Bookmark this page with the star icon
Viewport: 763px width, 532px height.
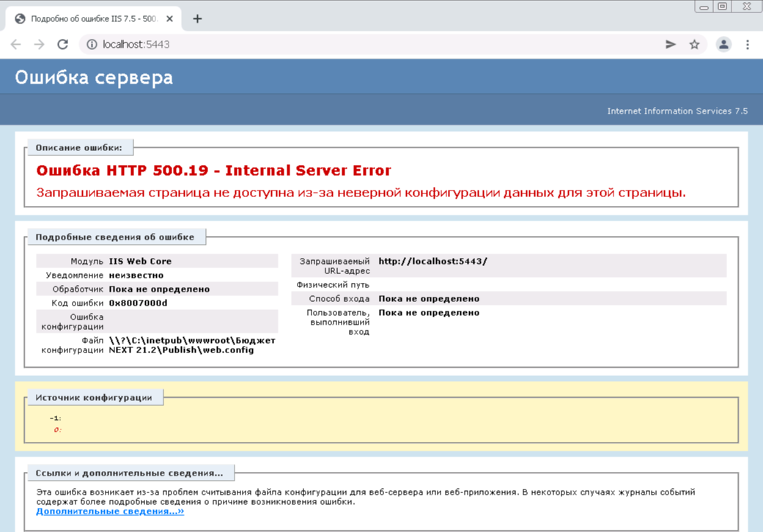click(694, 44)
